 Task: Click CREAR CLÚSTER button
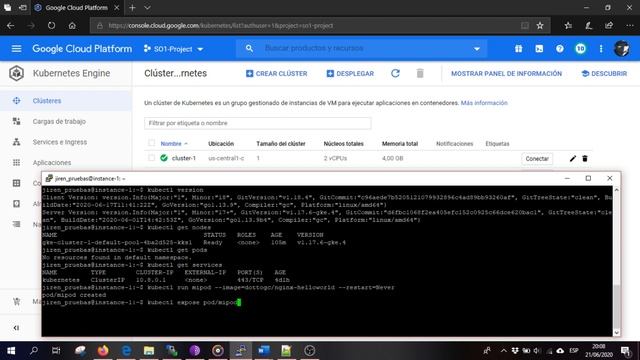276,73
